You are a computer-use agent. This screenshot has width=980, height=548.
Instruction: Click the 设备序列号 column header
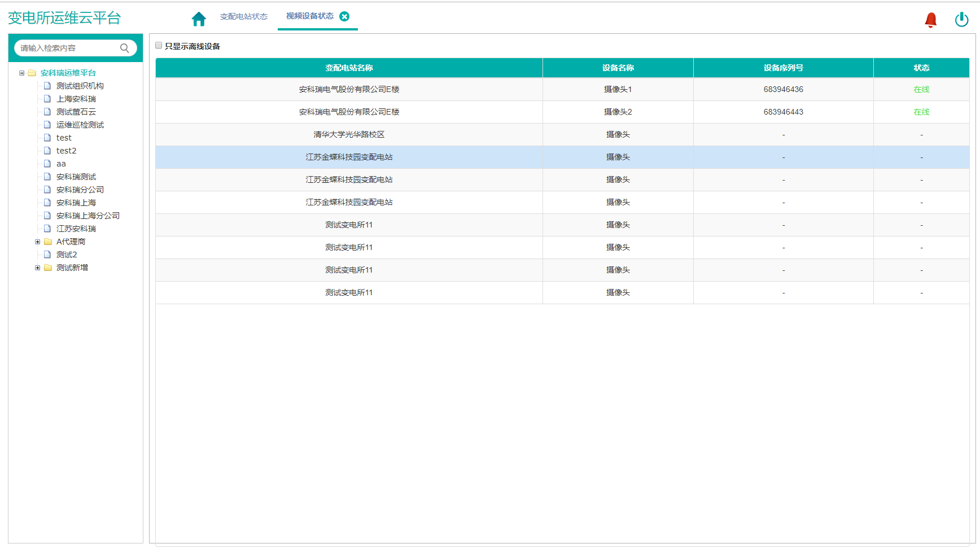click(x=784, y=68)
